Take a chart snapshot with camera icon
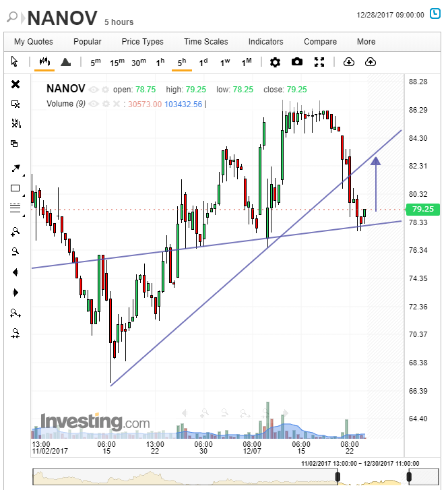 [x=297, y=61]
